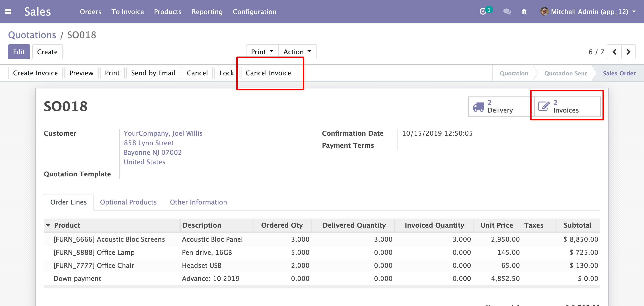
Task: Open the conversations chat icon
Action: 507,12
